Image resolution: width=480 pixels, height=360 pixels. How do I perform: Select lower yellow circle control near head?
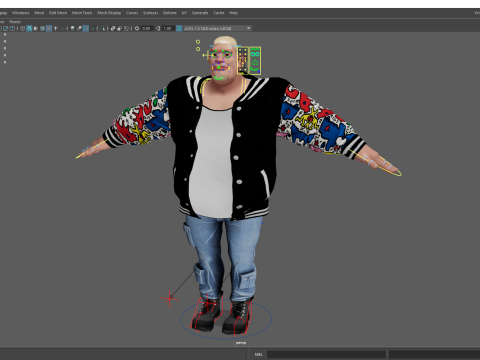[198, 49]
